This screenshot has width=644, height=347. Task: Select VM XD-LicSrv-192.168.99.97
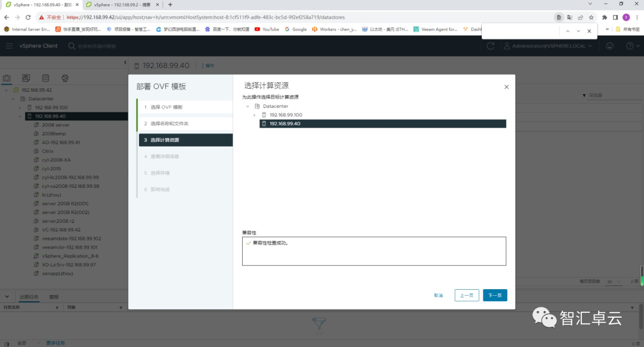69,265
